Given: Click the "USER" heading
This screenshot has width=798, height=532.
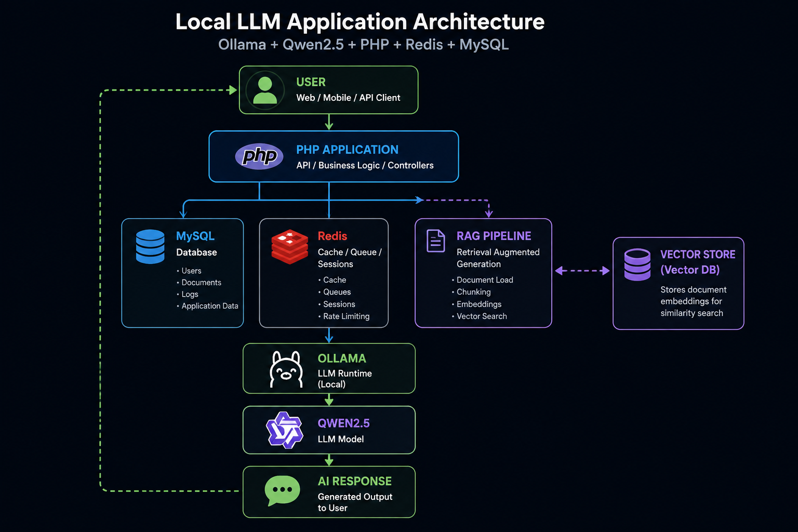Looking at the screenshot, I should 311,82.
